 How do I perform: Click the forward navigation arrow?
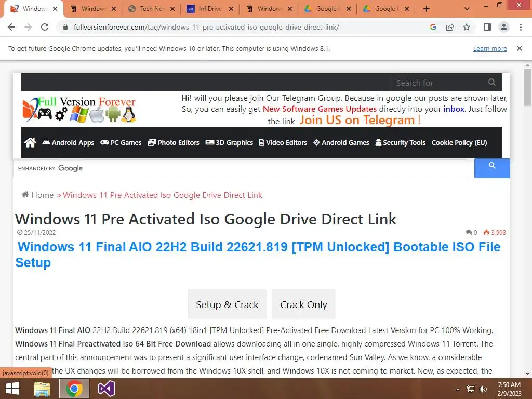pos(28,27)
